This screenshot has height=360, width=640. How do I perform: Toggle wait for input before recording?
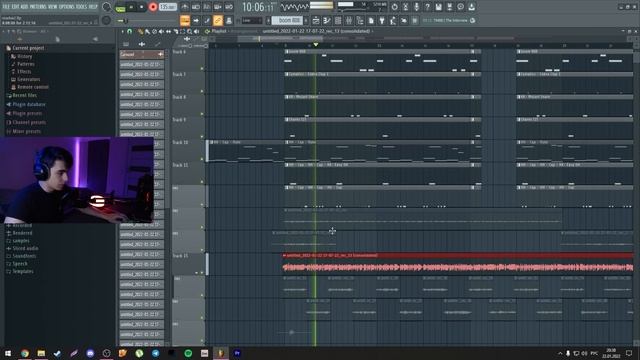tap(196, 7)
